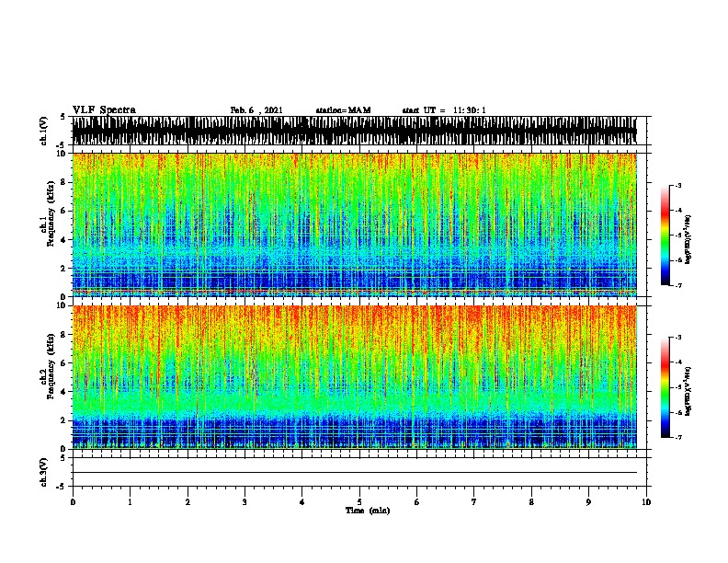This screenshot has height=563, width=728.
Task: Click the "4" kHz tick on ch.1 frequency axis
Action: coord(63,240)
